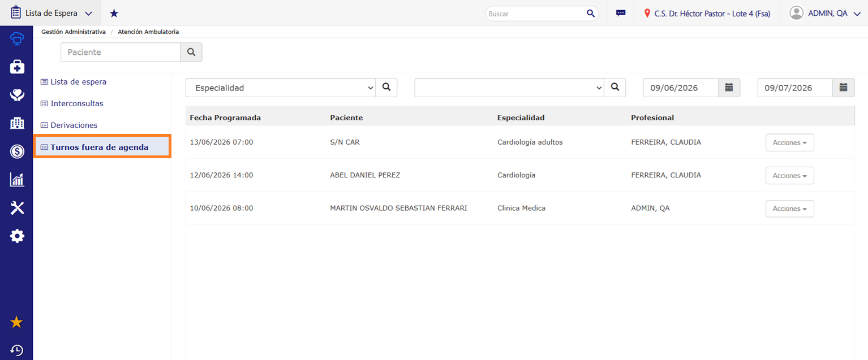Open the tools wrench sidebar icon
Image resolution: width=868 pixels, height=360 pixels.
(17, 208)
